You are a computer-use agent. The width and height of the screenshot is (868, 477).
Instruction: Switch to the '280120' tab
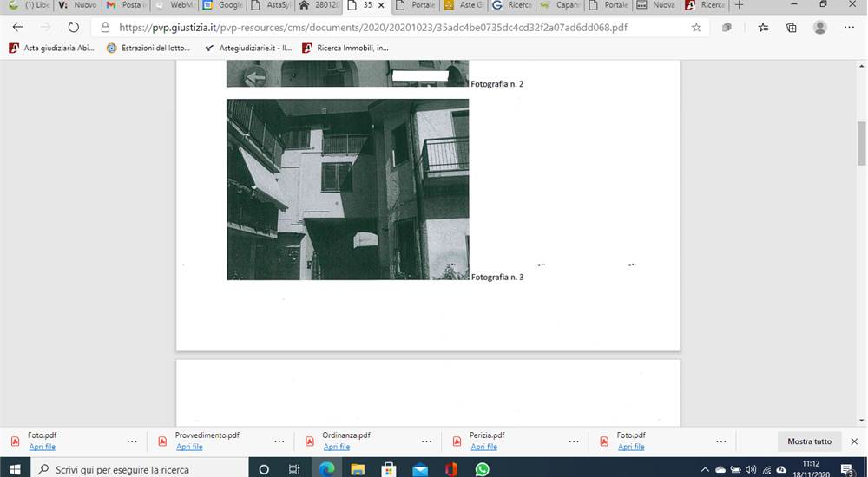(x=319, y=5)
